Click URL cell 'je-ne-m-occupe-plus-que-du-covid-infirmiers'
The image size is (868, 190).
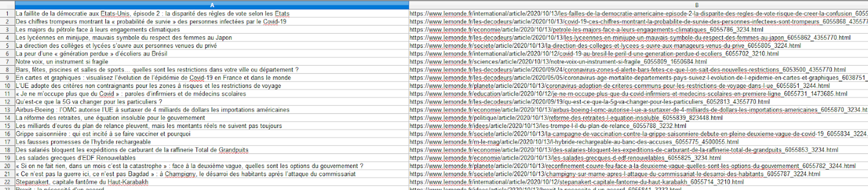tap(639, 94)
